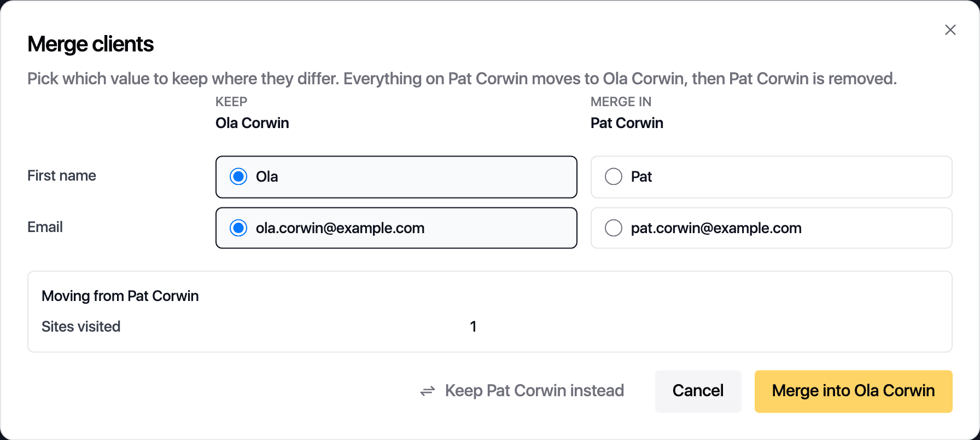Click the Cancel button
The image size is (980, 440).
coord(698,391)
